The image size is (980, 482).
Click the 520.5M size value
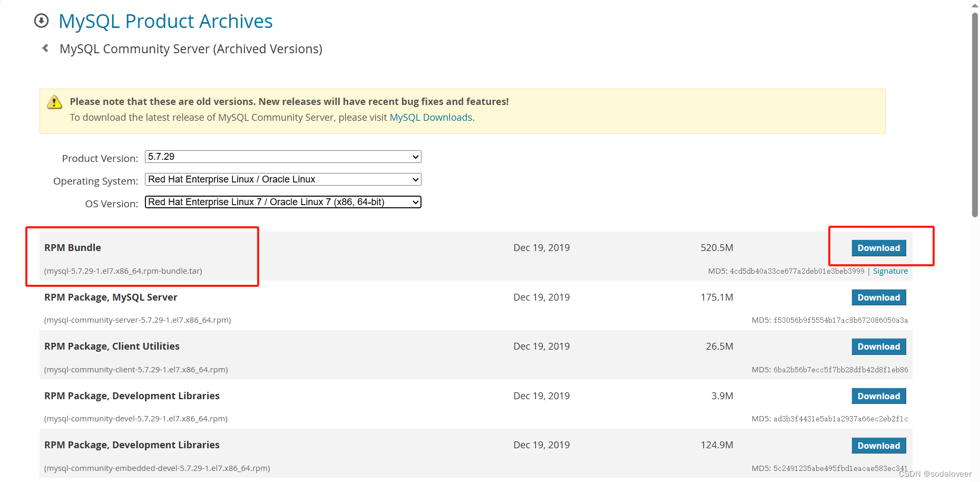717,248
